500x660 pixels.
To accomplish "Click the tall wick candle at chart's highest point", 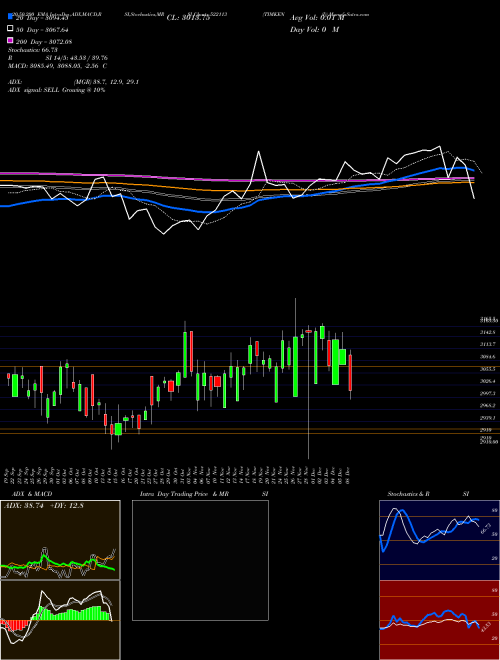I will click(x=295, y=347).
